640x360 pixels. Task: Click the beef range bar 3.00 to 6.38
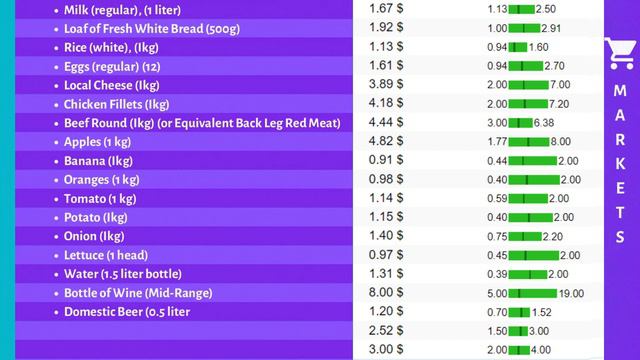(x=521, y=123)
